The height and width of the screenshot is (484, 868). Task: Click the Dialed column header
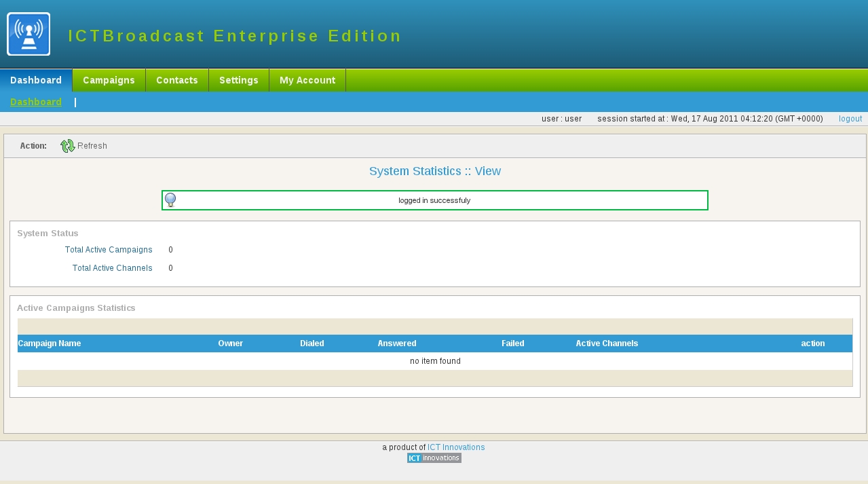click(312, 343)
